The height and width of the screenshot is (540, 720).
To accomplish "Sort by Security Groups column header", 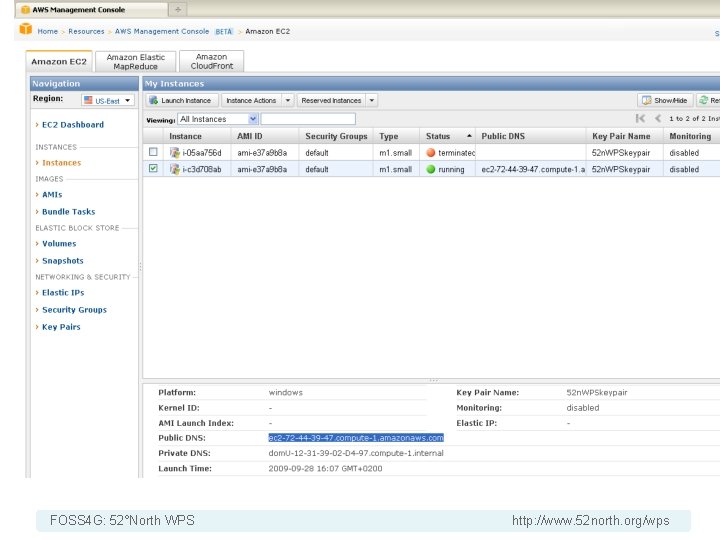I will [336, 136].
